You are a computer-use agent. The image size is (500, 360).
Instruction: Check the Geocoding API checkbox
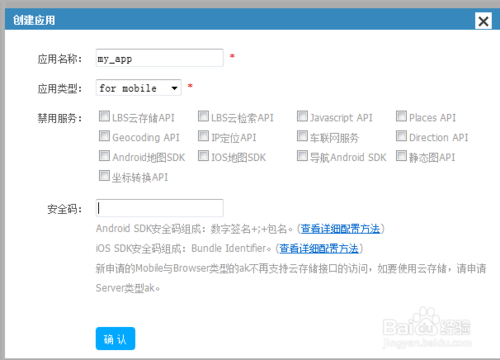(104, 136)
